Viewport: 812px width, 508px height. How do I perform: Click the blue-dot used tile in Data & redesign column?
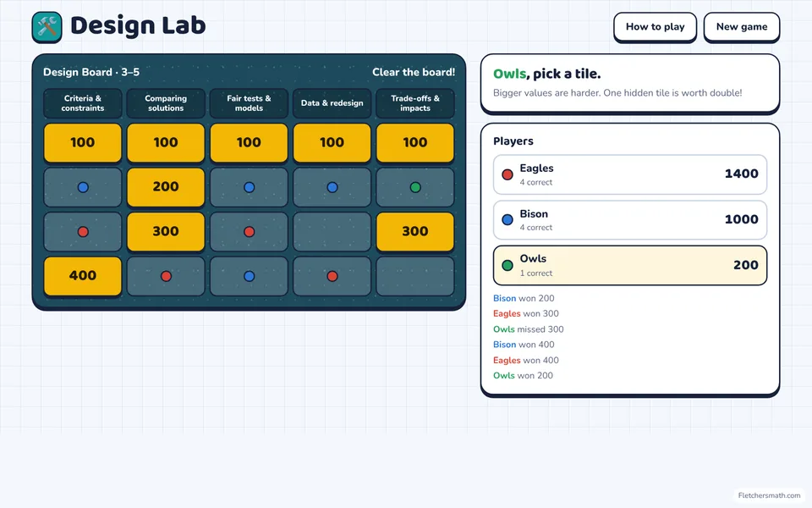point(332,187)
